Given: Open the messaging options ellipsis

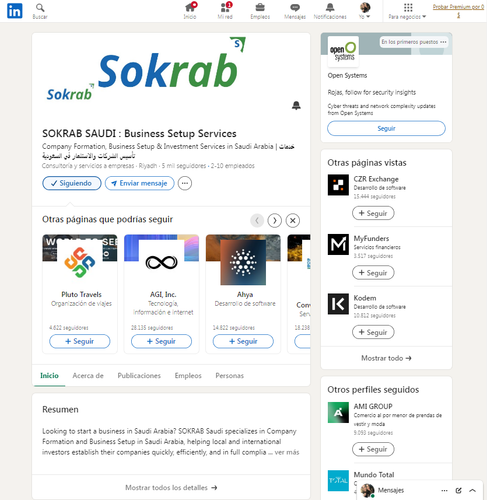Looking at the screenshot, I should pyautogui.click(x=444, y=490).
